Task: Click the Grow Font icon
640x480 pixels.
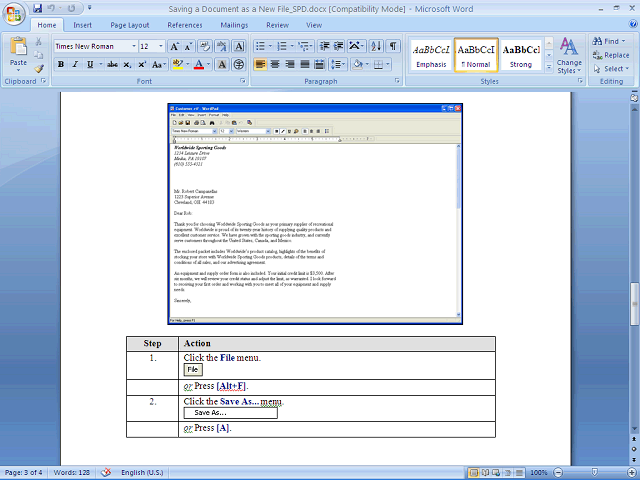Action: pos(174,46)
